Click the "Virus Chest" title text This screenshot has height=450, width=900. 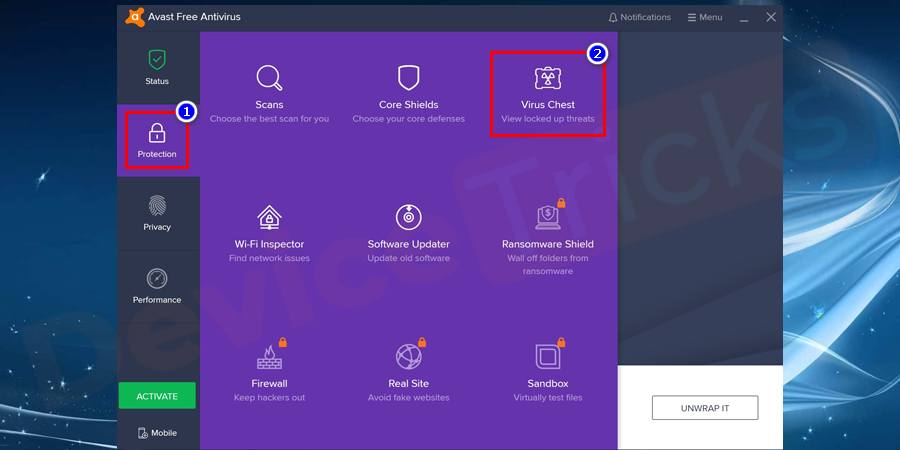[x=548, y=105]
